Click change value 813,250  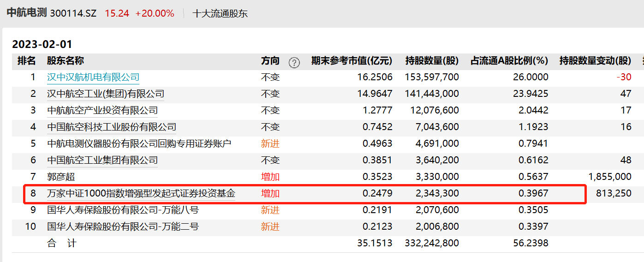click(x=614, y=193)
